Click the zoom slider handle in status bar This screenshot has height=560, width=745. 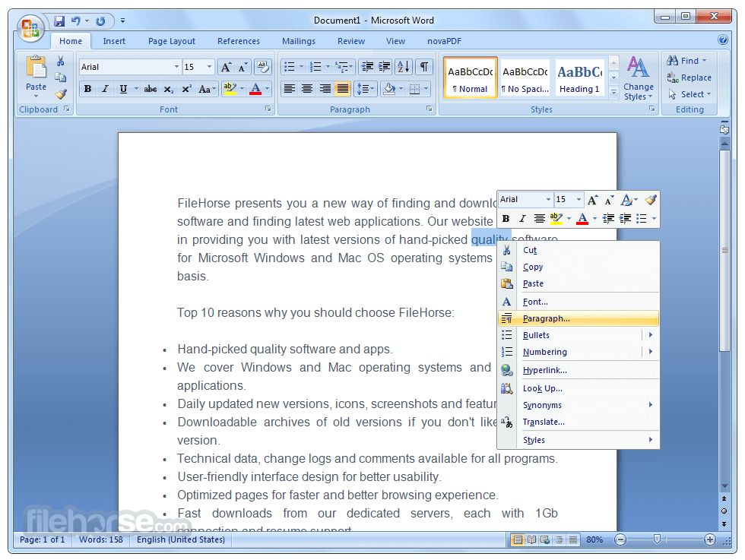[x=657, y=539]
